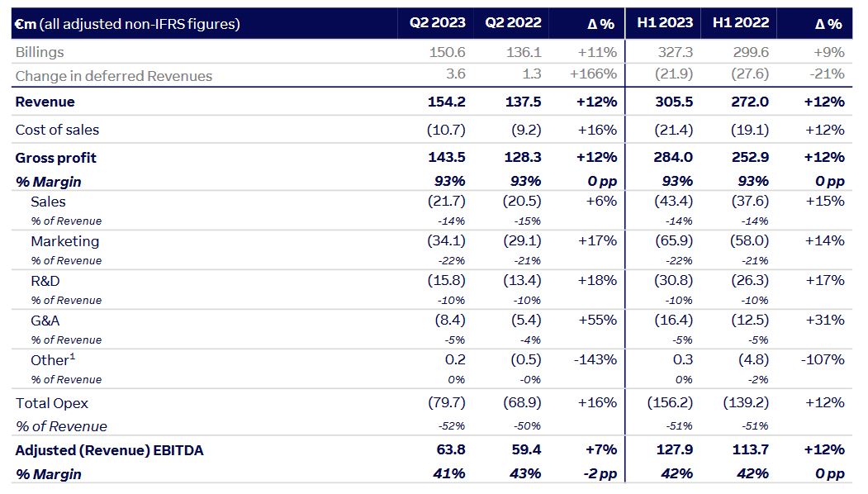Select the €m adjusted non-IFRS header cell
The height and width of the screenshot is (494, 868).
pos(127,24)
